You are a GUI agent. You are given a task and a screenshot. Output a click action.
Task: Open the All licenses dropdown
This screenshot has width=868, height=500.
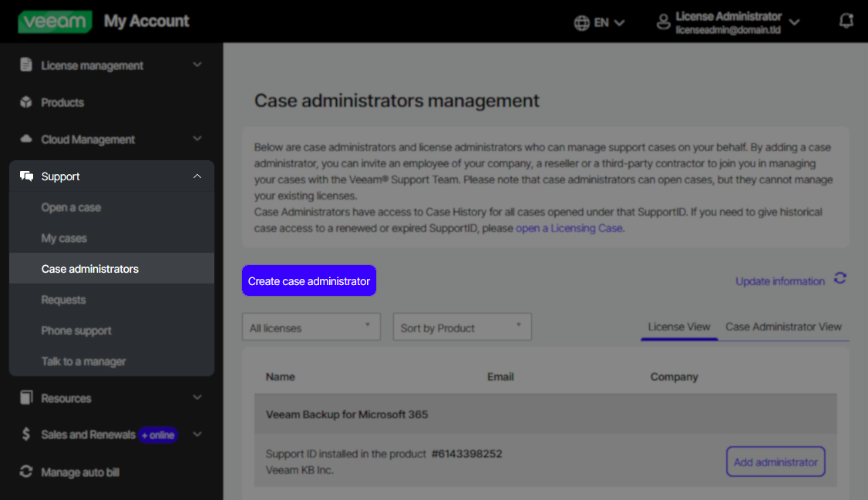point(311,327)
